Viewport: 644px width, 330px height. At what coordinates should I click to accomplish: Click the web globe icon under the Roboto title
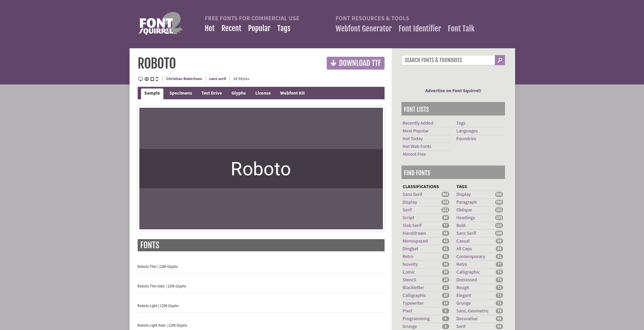coord(146,79)
